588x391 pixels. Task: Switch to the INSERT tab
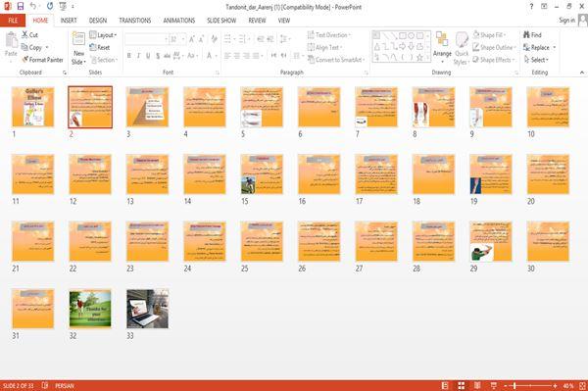[x=69, y=21]
